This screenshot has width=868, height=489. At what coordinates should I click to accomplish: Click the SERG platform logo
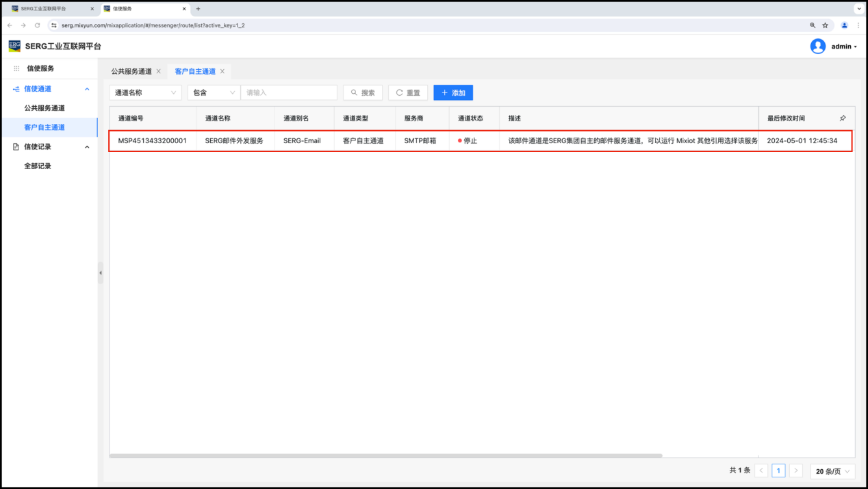point(14,47)
